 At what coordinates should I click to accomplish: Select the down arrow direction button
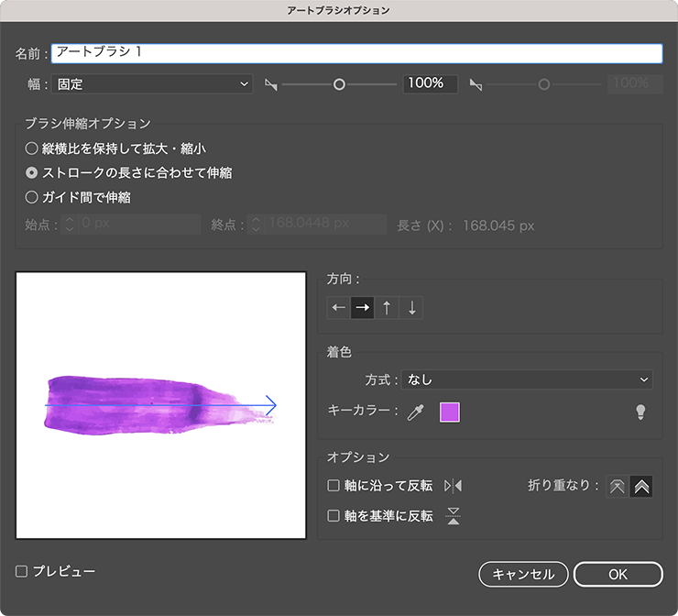tap(411, 308)
